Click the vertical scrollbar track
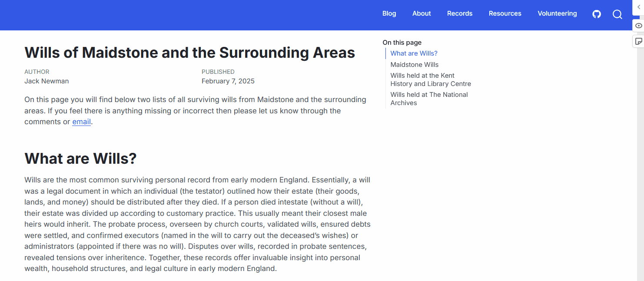The height and width of the screenshot is (281, 644). 641,165
